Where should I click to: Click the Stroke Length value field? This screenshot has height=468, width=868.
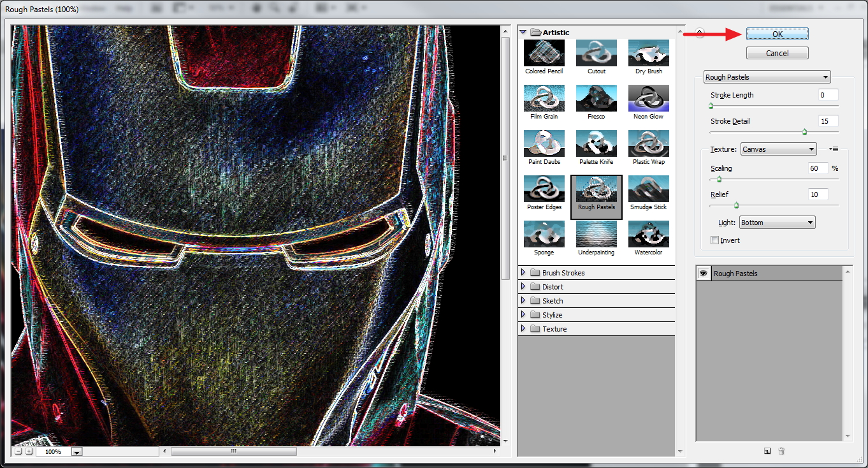click(828, 95)
